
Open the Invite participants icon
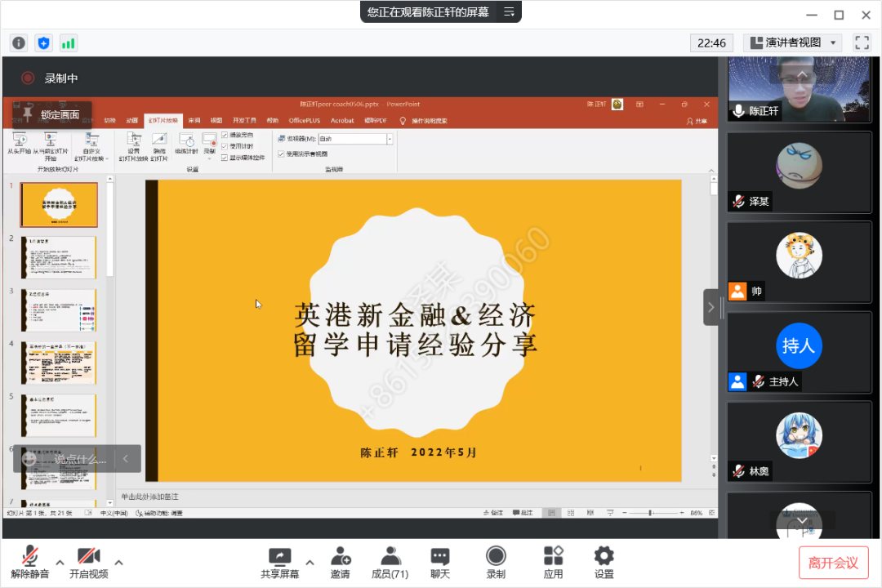tap(341, 563)
